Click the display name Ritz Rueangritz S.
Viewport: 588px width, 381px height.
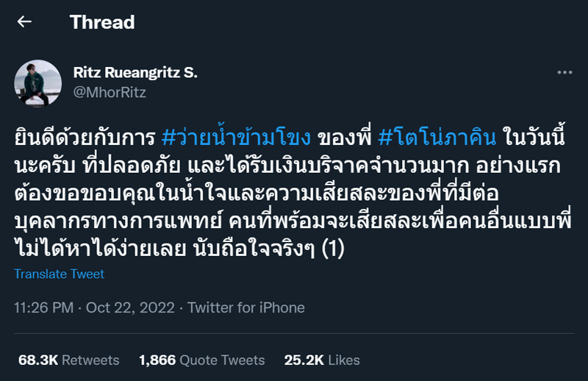[x=136, y=73]
